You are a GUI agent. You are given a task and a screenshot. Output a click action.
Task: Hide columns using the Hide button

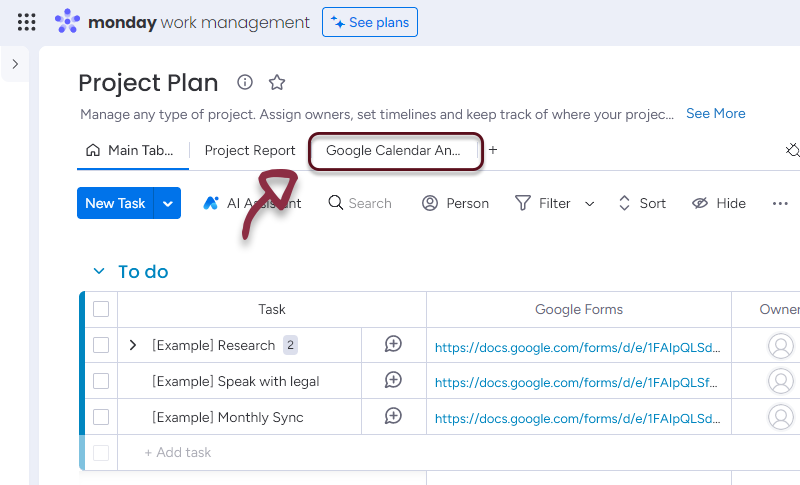click(719, 203)
